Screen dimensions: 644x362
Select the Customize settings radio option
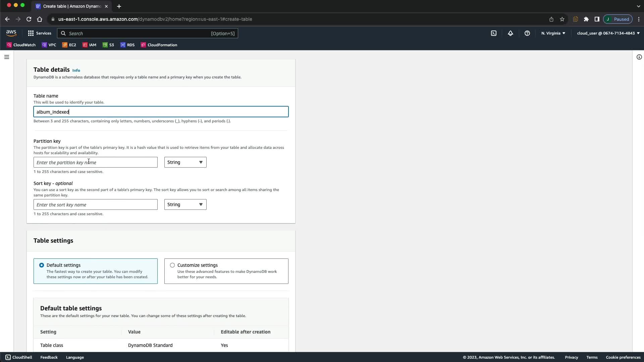tap(172, 265)
